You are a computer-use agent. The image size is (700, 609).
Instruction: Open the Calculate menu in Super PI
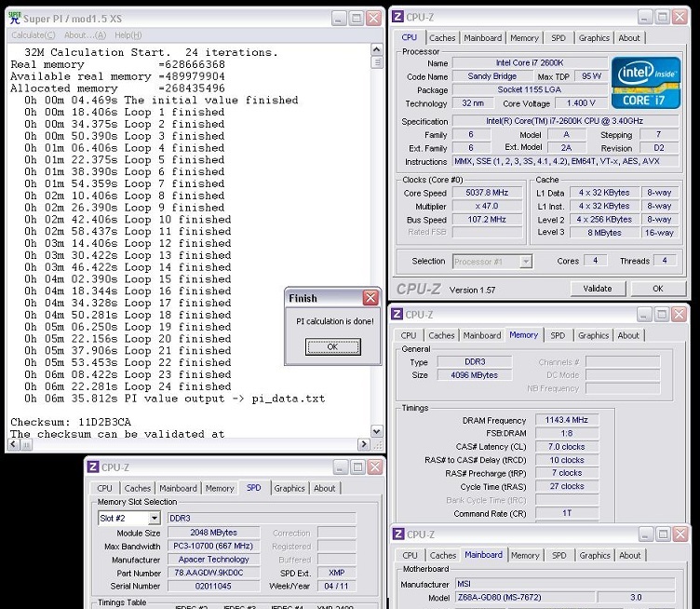pos(33,35)
